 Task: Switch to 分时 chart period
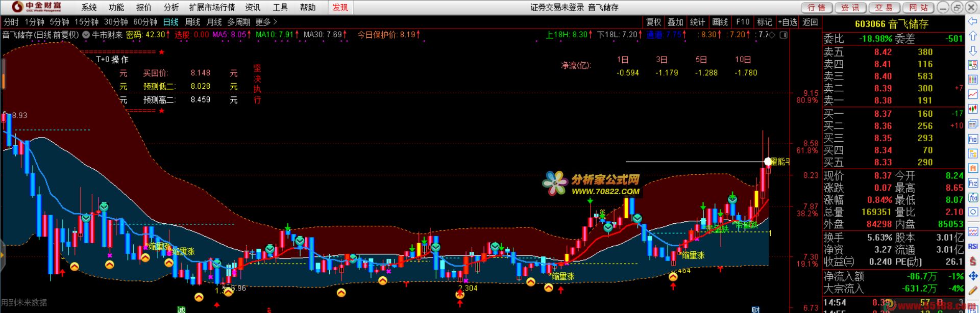pyautogui.click(x=11, y=22)
